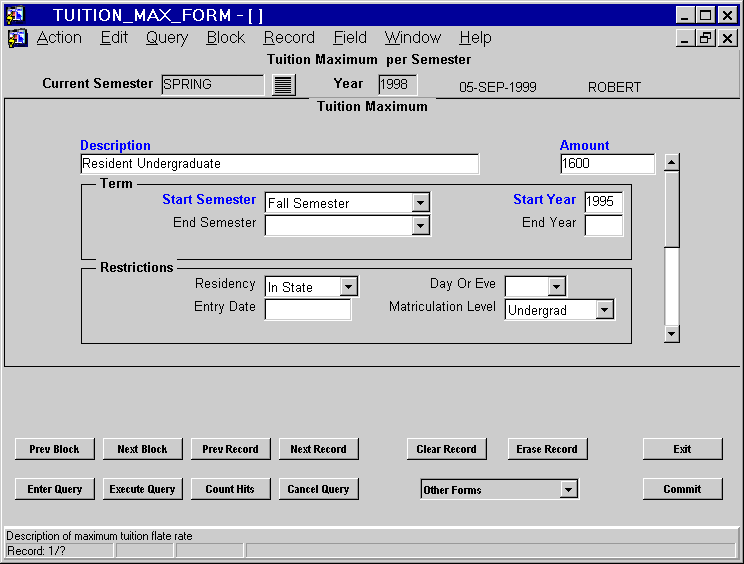
Task: Click the Cancel Query button
Action: pos(318,489)
